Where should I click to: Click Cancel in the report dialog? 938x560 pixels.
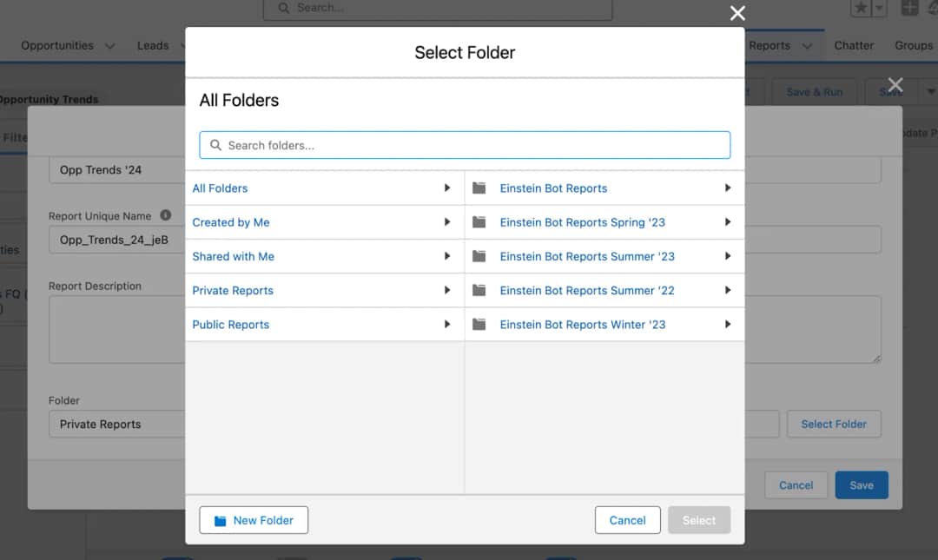click(x=796, y=484)
